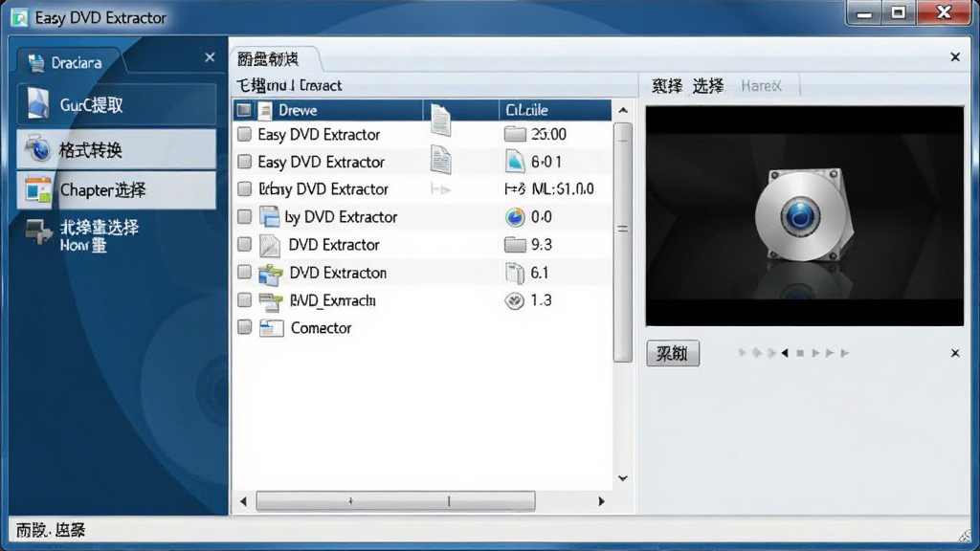Close the center tab panel with top-right X
This screenshot has height=551, width=980.
pos(955,57)
